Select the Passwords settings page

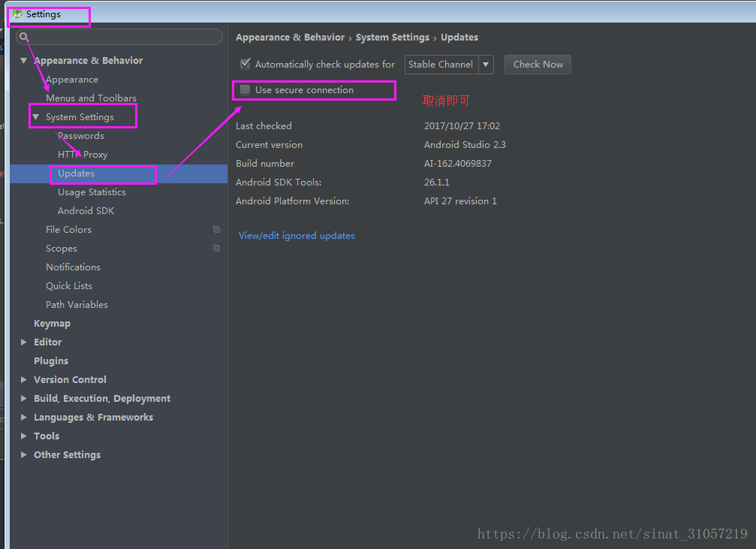(x=81, y=136)
